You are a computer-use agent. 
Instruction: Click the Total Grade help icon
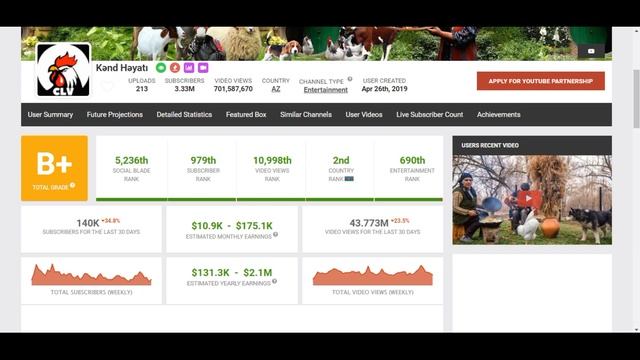(x=72, y=185)
